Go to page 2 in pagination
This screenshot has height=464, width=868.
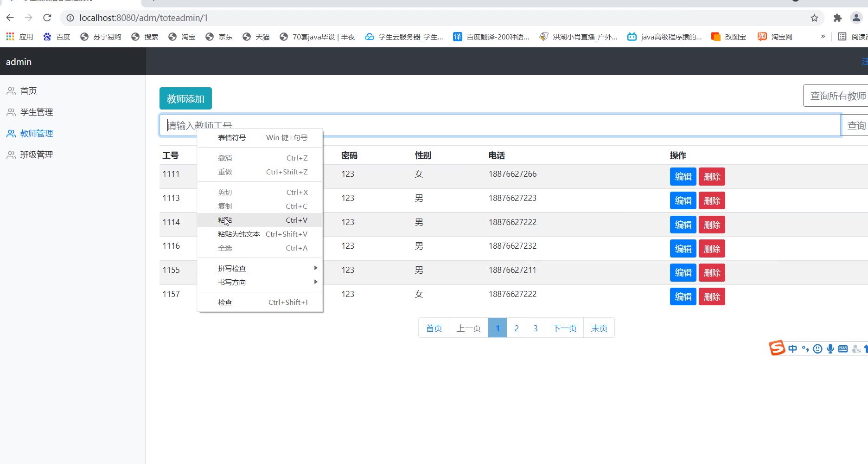pyautogui.click(x=517, y=328)
